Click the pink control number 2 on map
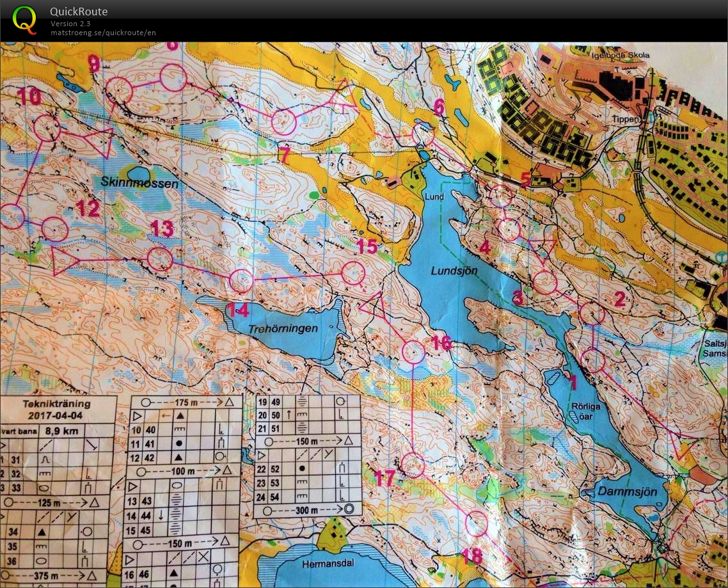Screen dimensions: 728x588 pos(619,299)
